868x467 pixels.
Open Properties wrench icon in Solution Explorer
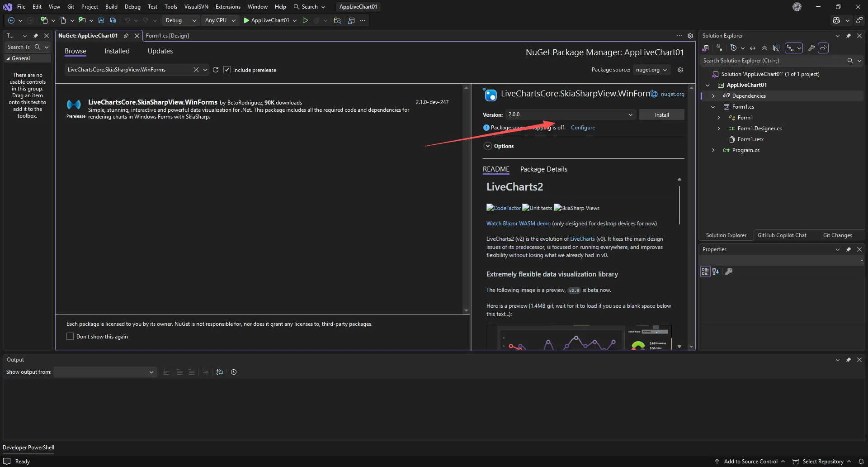[811, 48]
